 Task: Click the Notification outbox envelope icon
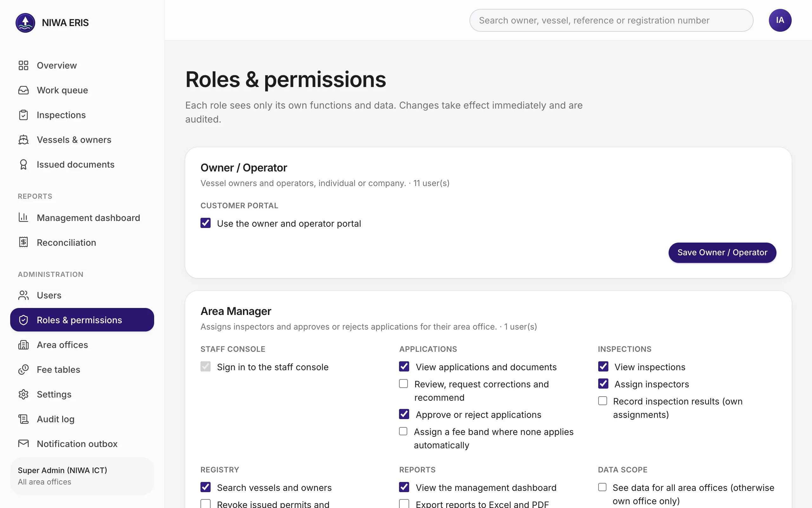[x=23, y=444]
